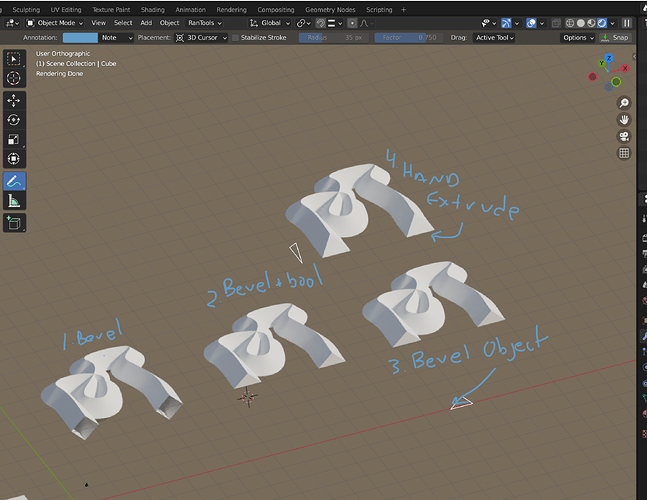
Task: Select the Scale tool
Action: coord(14,139)
